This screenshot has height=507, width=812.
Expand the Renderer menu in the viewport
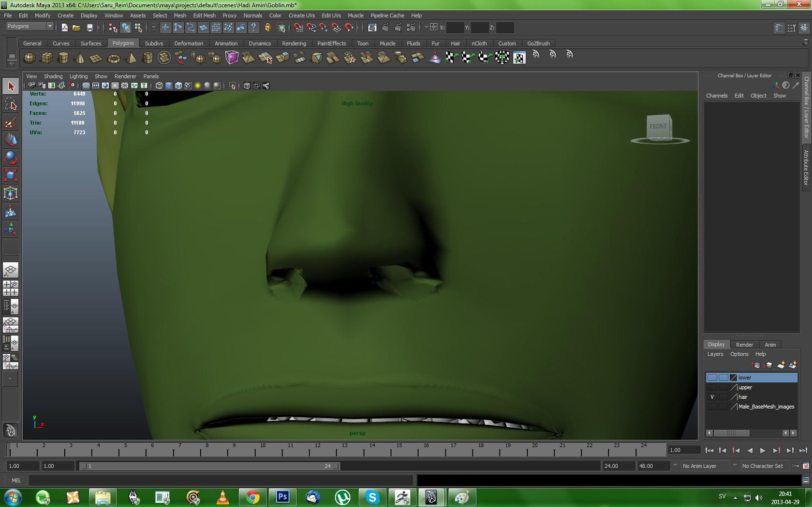pyautogui.click(x=125, y=76)
